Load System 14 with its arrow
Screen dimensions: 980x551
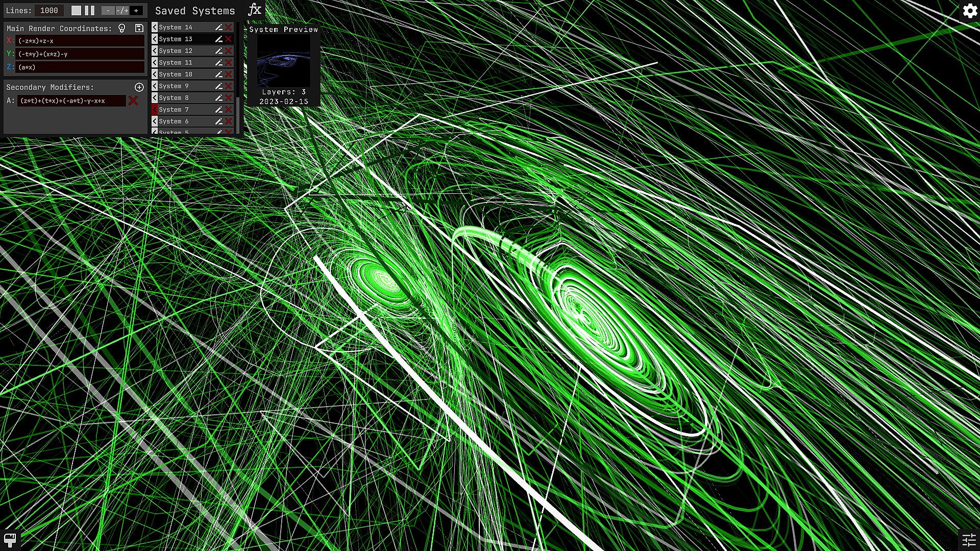(155, 28)
